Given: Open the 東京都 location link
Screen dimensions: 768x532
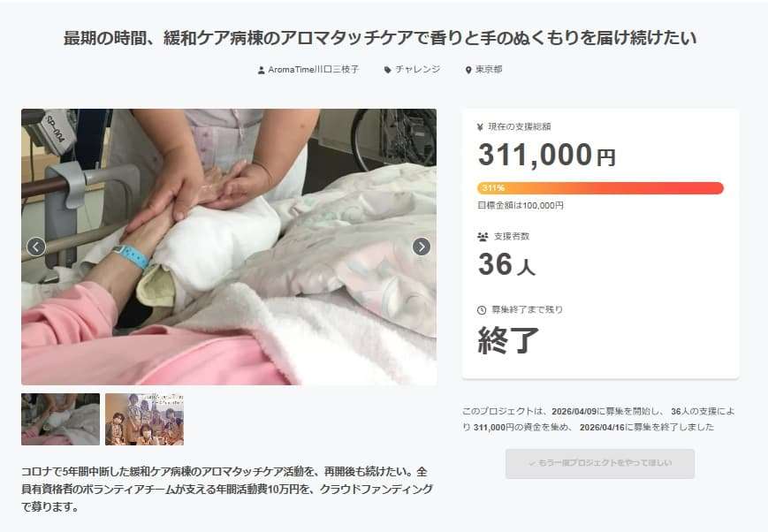Looking at the screenshot, I should [489, 70].
